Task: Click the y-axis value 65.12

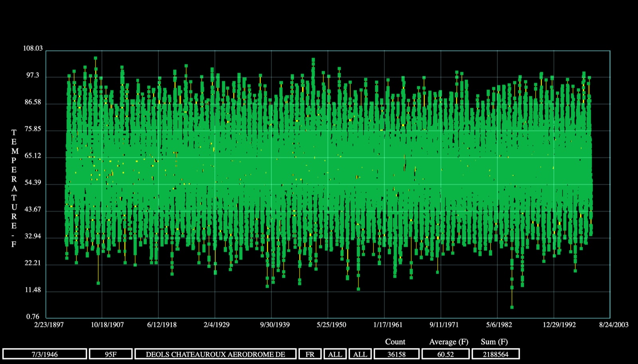Action: click(33, 156)
